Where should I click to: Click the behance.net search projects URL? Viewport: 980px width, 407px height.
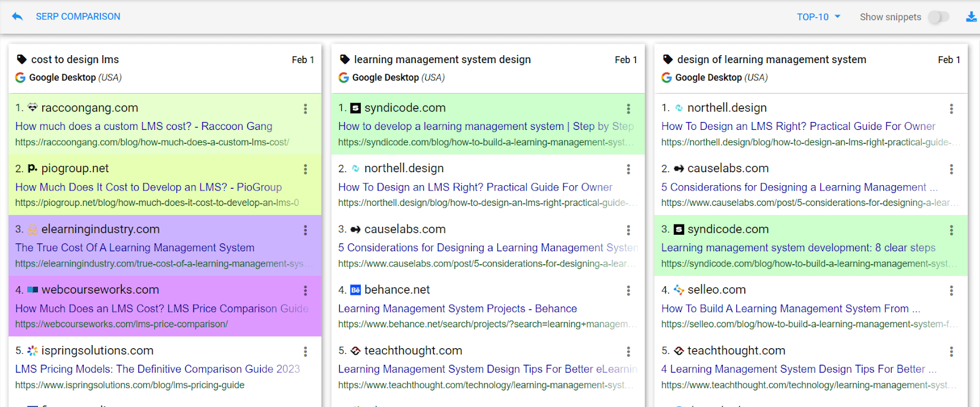tap(488, 324)
